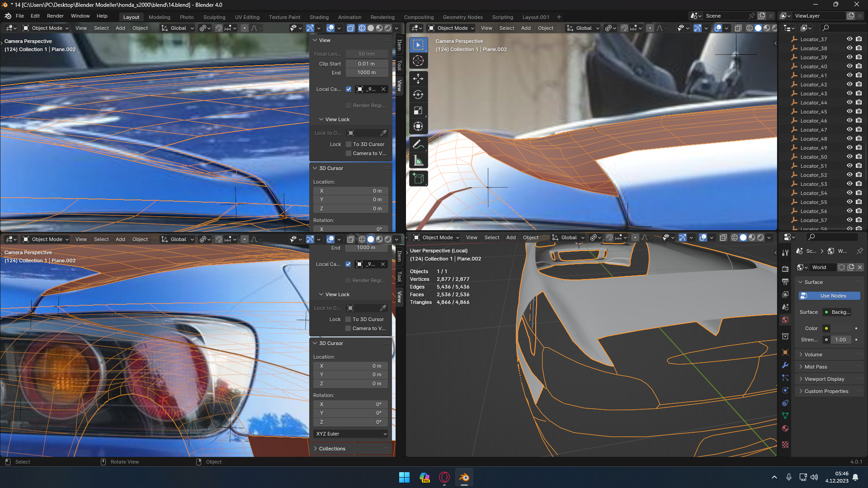This screenshot has width=868, height=488.
Task: Enable Camera to View lock in bottom-left sidebar
Action: [x=348, y=328]
